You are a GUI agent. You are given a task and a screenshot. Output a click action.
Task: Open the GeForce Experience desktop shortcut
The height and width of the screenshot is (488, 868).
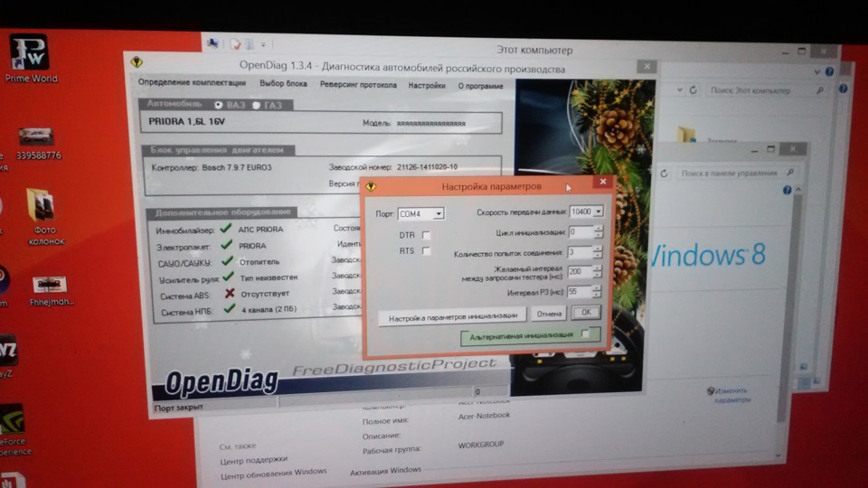pyautogui.click(x=14, y=430)
